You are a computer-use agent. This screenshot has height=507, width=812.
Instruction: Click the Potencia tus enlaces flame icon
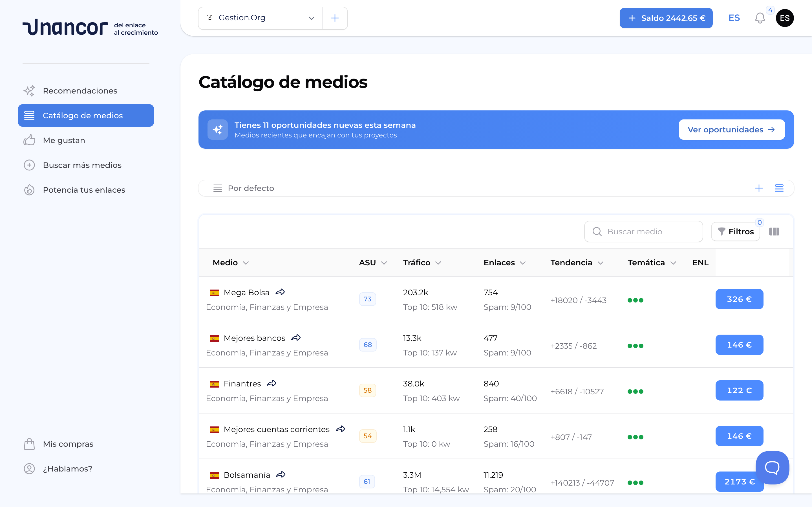point(30,190)
